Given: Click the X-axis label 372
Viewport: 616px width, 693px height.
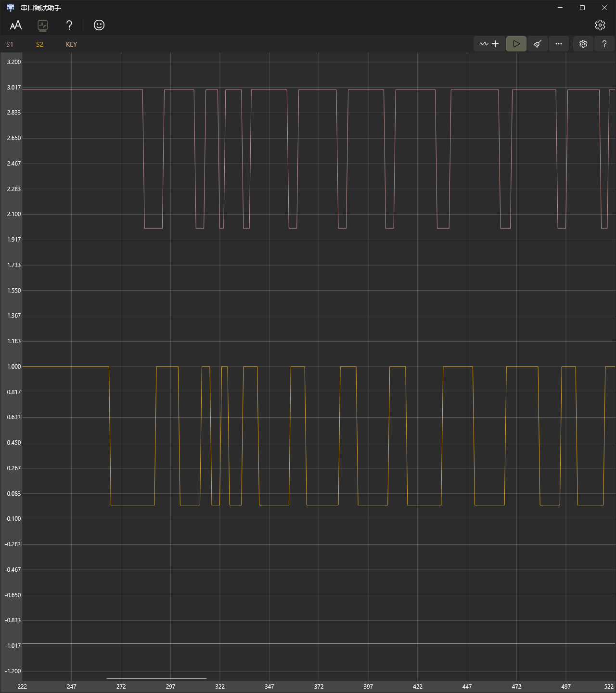Looking at the screenshot, I should [x=319, y=687].
